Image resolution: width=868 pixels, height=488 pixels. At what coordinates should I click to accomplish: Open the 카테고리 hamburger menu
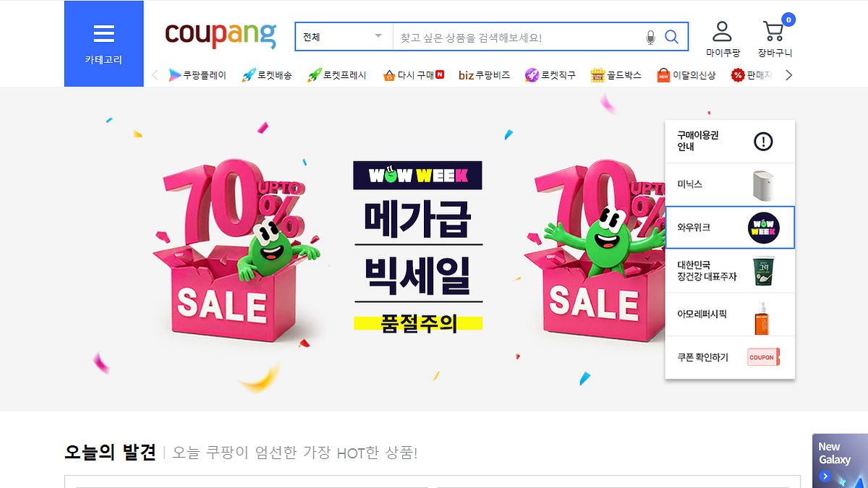point(103,43)
